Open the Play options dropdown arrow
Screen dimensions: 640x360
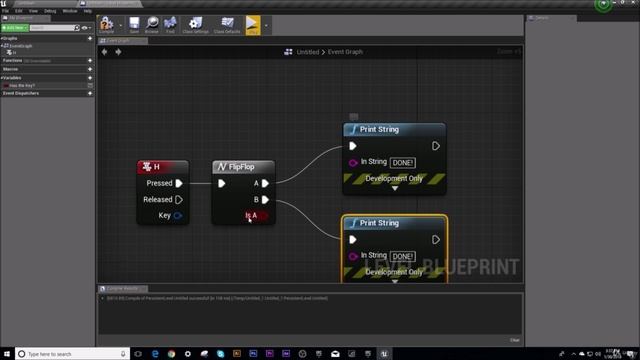pyautogui.click(x=266, y=26)
